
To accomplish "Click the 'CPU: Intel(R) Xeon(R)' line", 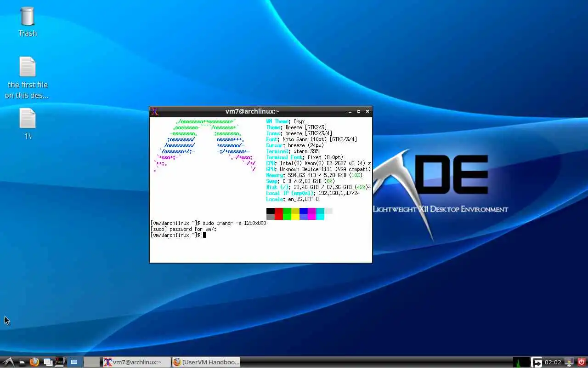I will click(x=318, y=163).
